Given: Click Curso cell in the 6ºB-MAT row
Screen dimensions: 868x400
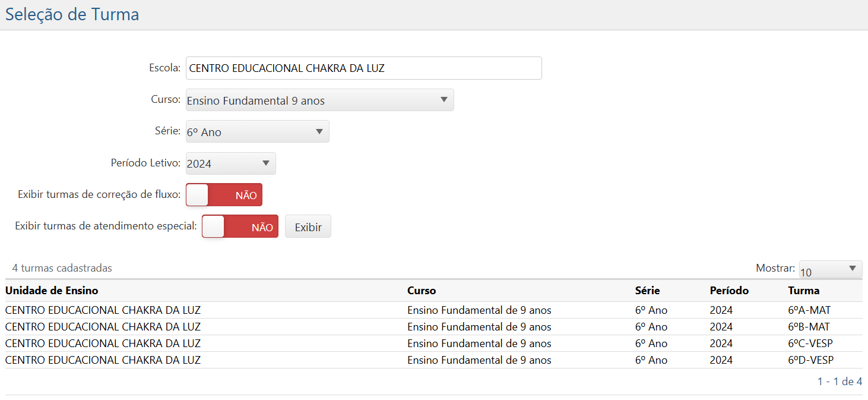Looking at the screenshot, I should (x=479, y=327).
